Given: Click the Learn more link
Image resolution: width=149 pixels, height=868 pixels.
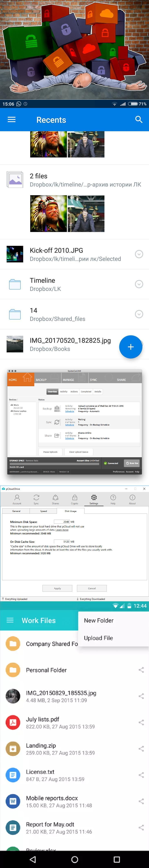Looking at the screenshot, I should coord(62,530).
